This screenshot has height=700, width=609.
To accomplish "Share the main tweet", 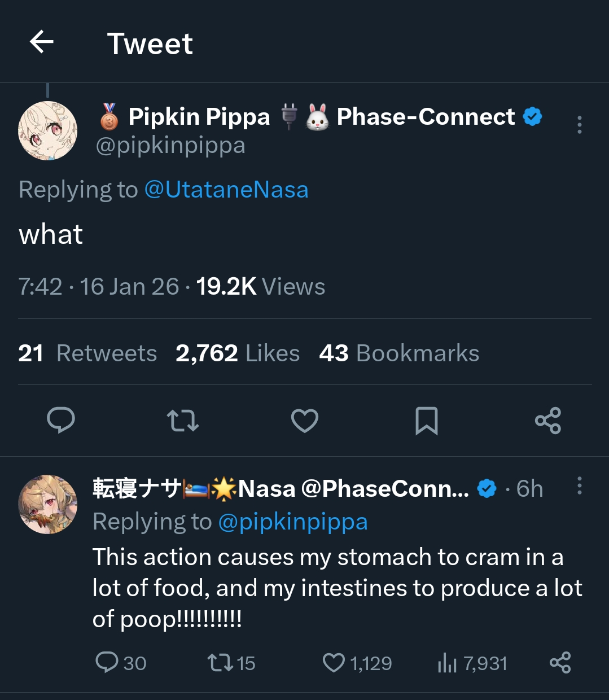I will (x=547, y=421).
